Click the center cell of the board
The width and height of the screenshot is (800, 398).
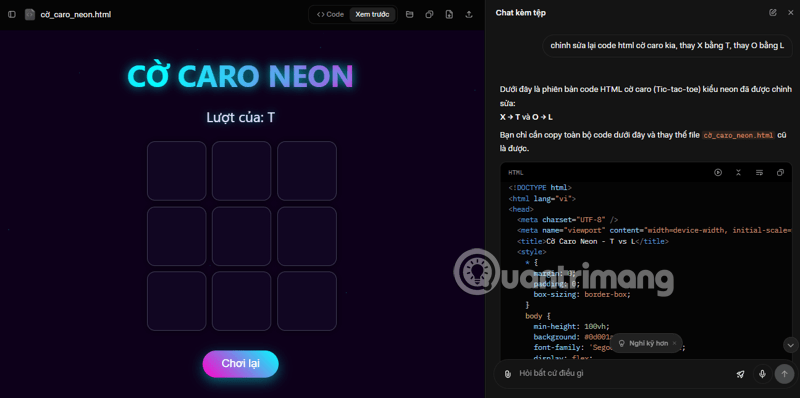pos(241,236)
